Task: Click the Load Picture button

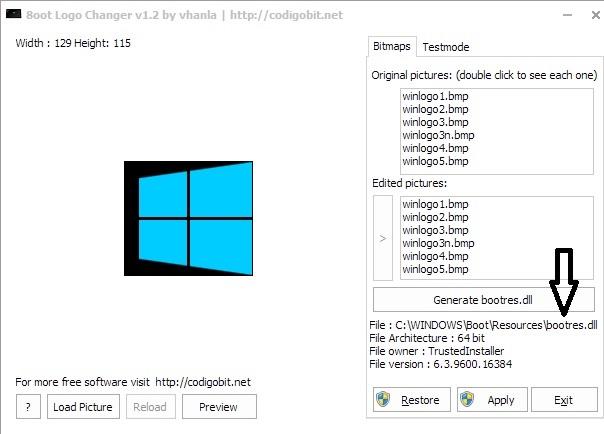Action: tap(83, 406)
